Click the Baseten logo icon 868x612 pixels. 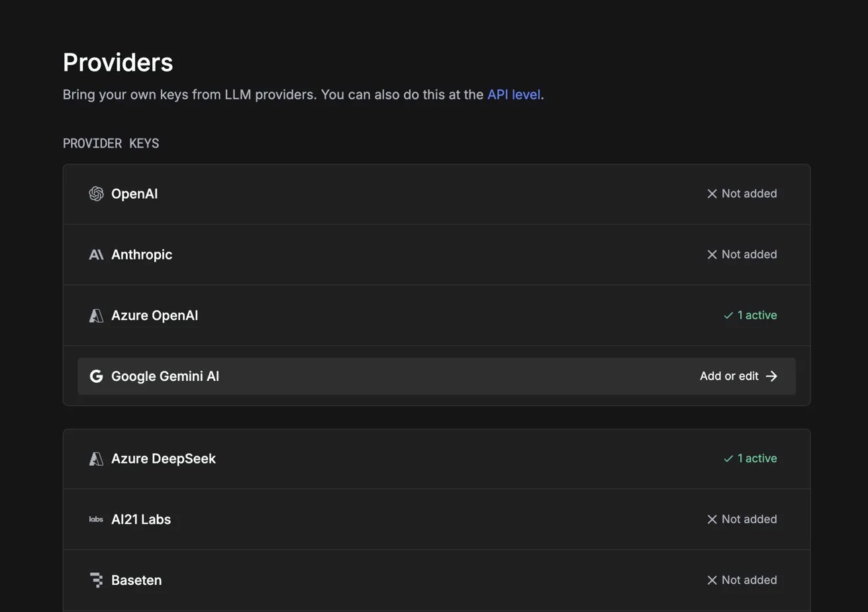[x=96, y=580]
